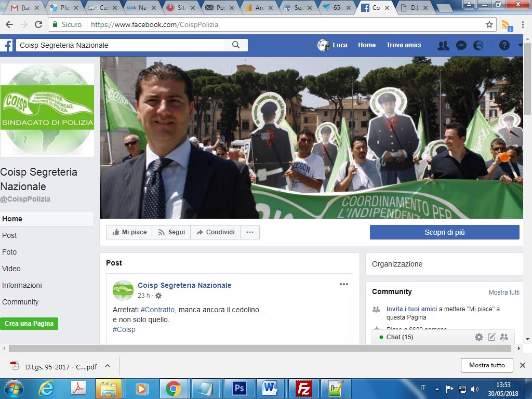The width and height of the screenshot is (532, 399).
Task: Click the #Contratto hashtag
Action: click(158, 310)
